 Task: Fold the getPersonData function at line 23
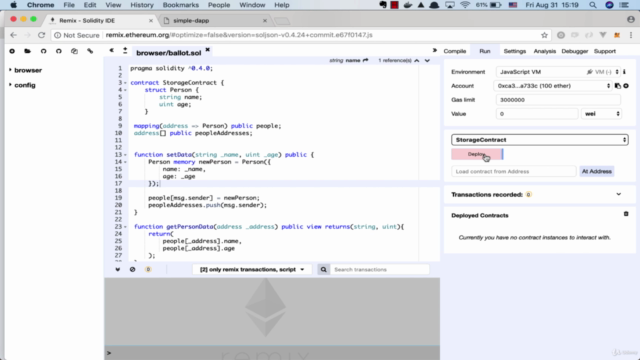pos(125,227)
